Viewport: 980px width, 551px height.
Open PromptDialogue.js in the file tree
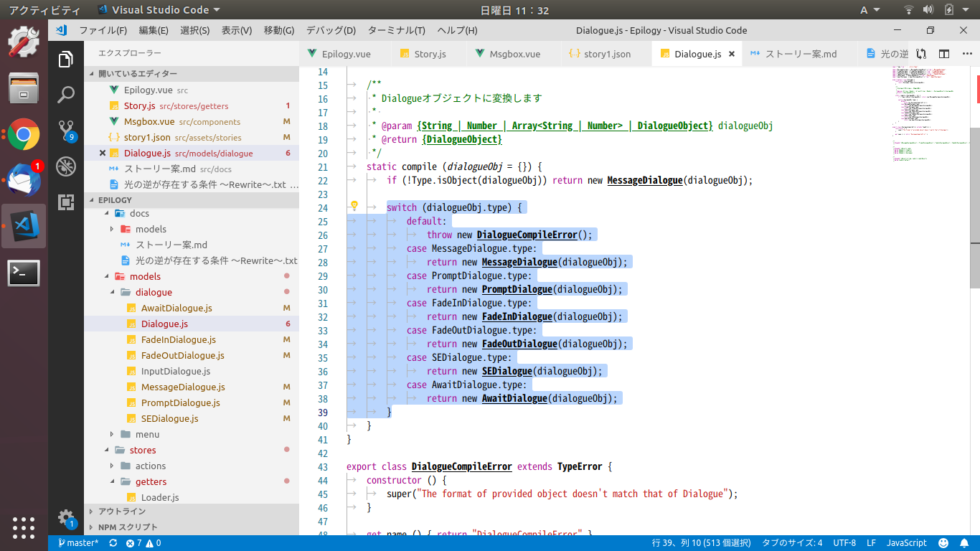pos(180,402)
